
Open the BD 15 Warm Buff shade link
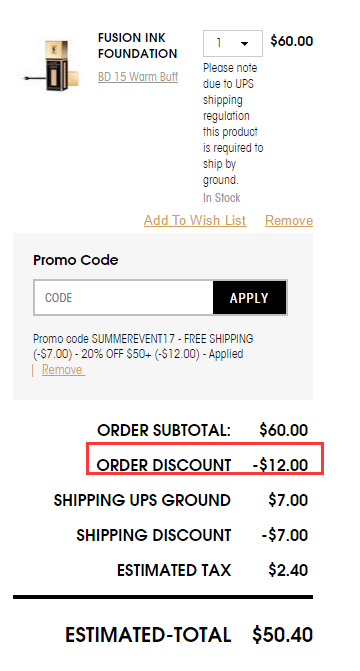coord(138,77)
